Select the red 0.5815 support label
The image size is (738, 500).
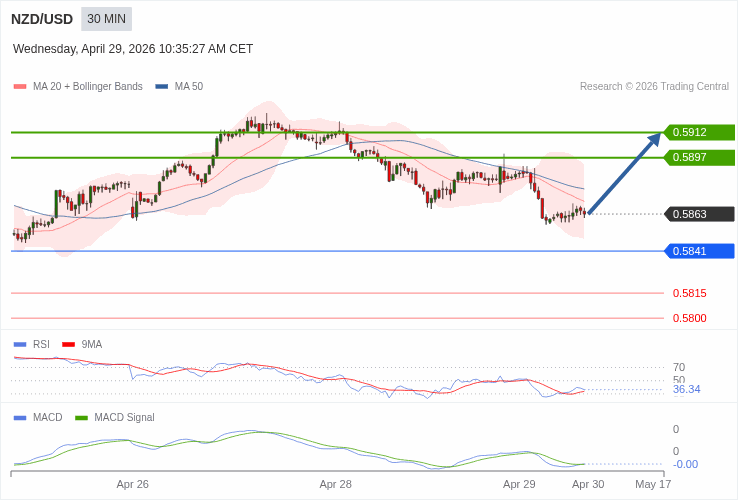click(689, 293)
